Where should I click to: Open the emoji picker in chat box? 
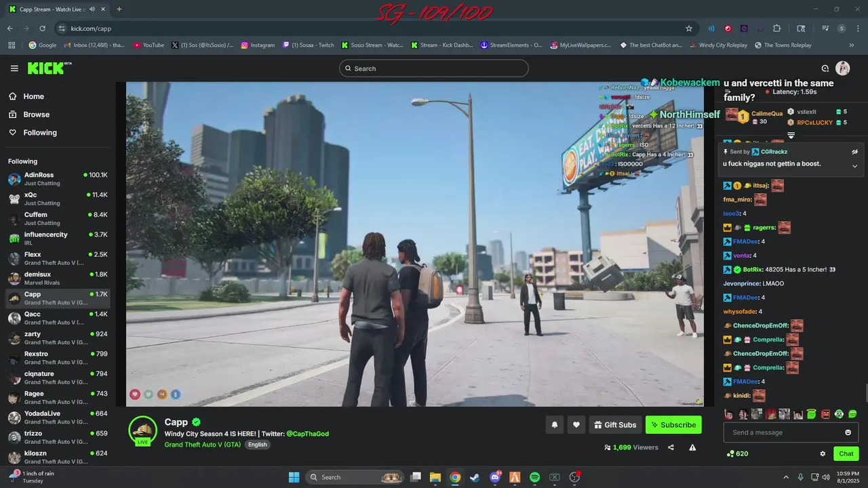point(848,432)
